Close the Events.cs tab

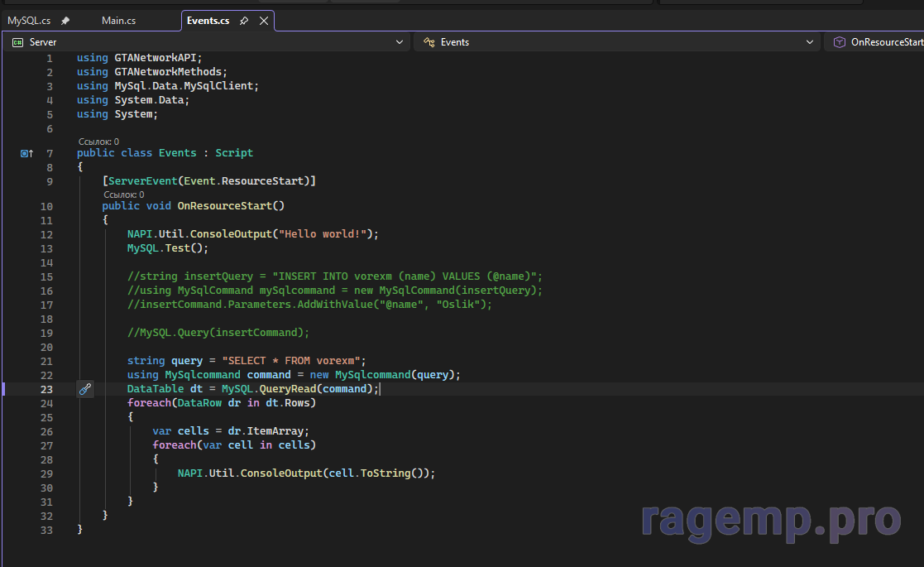pos(264,21)
